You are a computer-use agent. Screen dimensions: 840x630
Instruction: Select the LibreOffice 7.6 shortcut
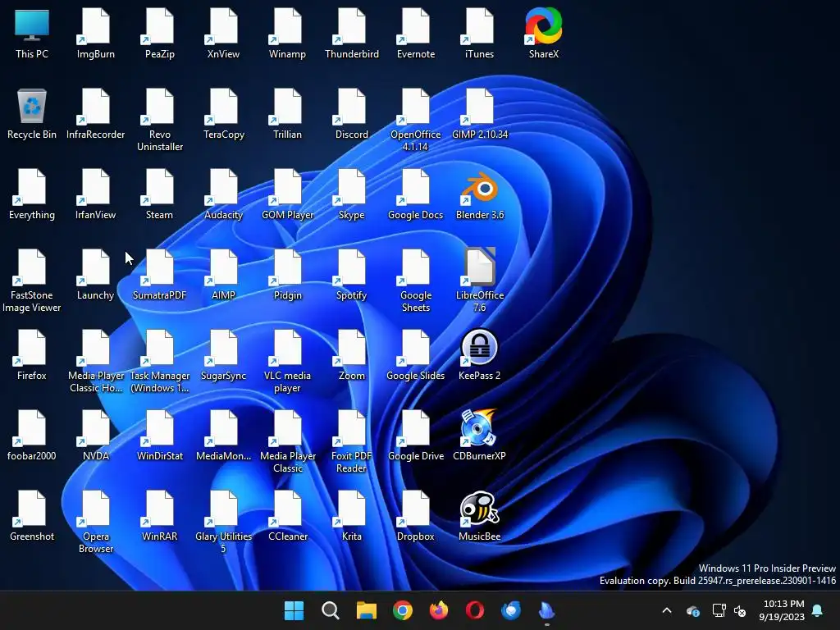click(x=479, y=281)
